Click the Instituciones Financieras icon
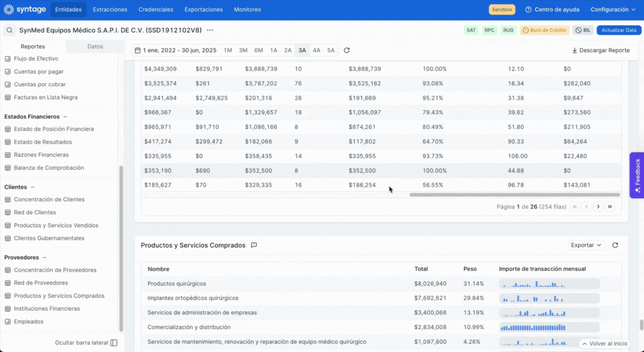Image resolution: width=644 pixels, height=352 pixels. (x=7, y=308)
